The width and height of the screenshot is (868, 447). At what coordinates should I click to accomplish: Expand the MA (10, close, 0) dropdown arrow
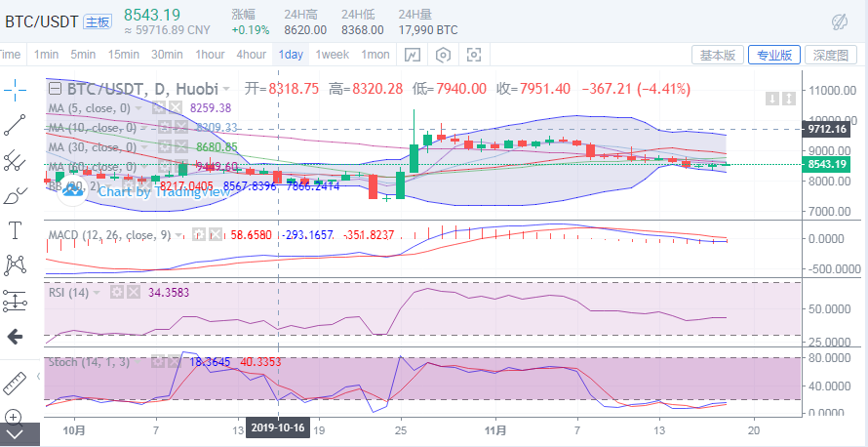(x=144, y=128)
